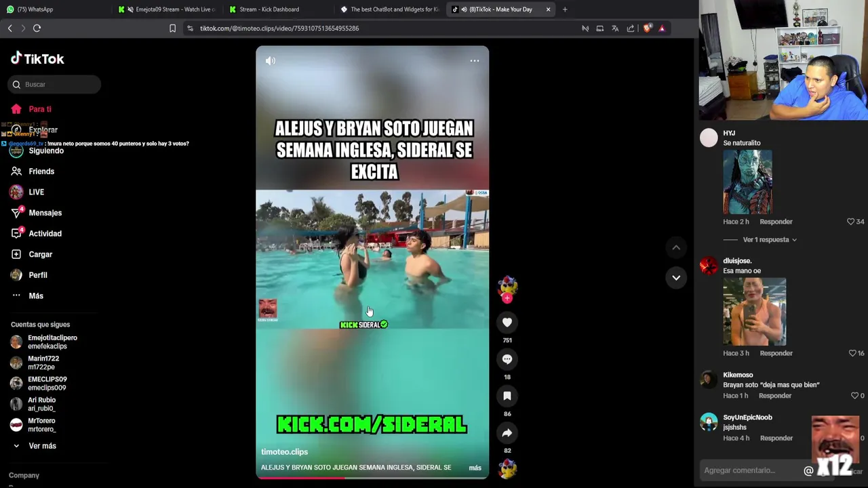
Task: Open SoyUnEpicNoob profile avatar
Action: click(709, 422)
